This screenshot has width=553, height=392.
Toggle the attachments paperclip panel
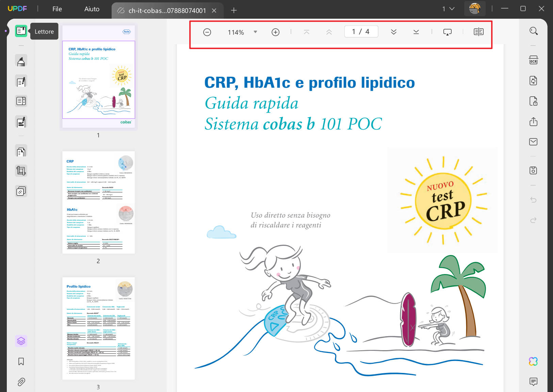click(x=21, y=382)
